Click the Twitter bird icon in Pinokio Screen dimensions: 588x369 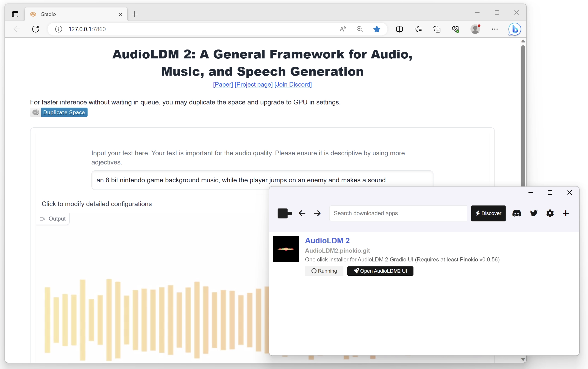[x=533, y=213]
